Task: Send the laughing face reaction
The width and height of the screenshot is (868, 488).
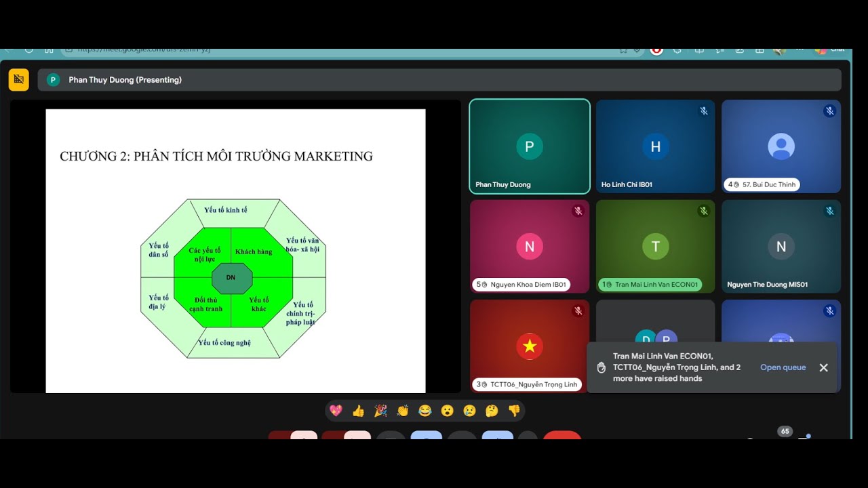Action: point(425,411)
